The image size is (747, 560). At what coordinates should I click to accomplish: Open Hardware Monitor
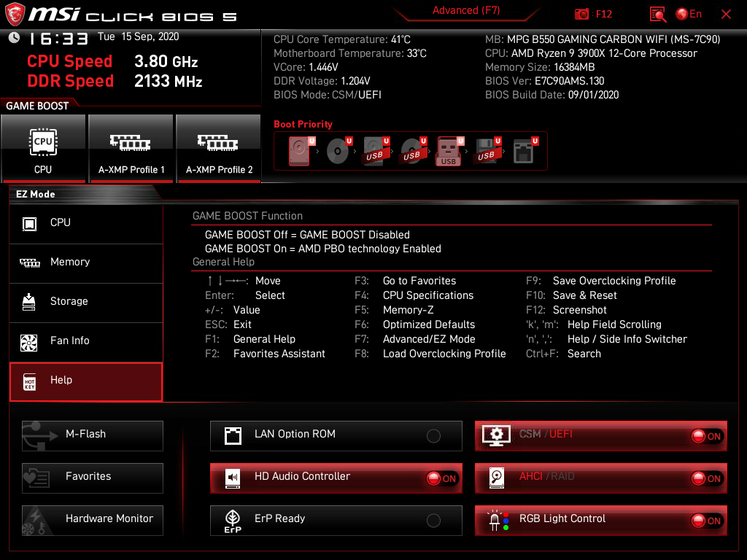pos(93,521)
